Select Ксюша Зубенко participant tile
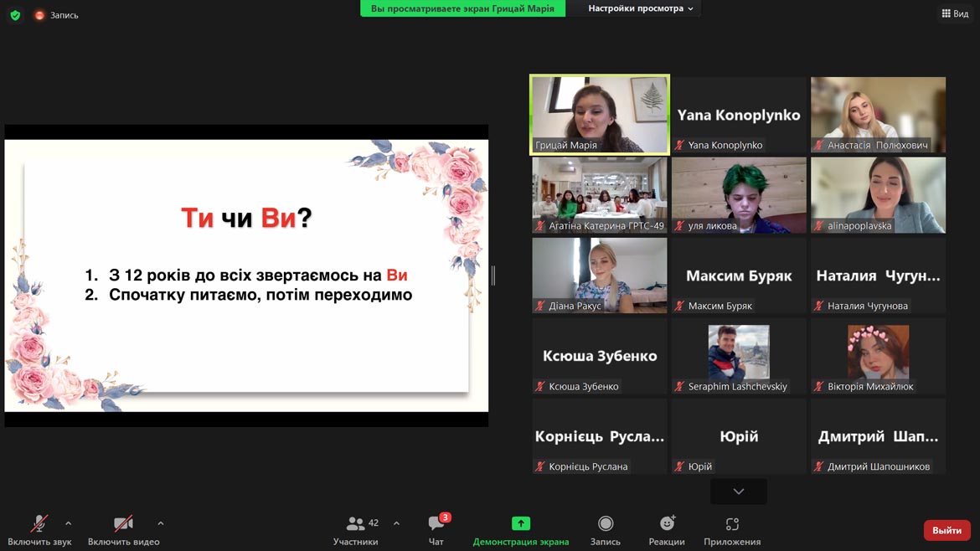 [600, 356]
